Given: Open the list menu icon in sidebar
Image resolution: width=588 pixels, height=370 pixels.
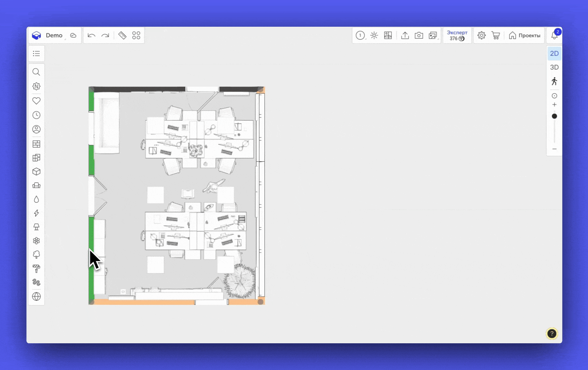Looking at the screenshot, I should click(x=36, y=53).
